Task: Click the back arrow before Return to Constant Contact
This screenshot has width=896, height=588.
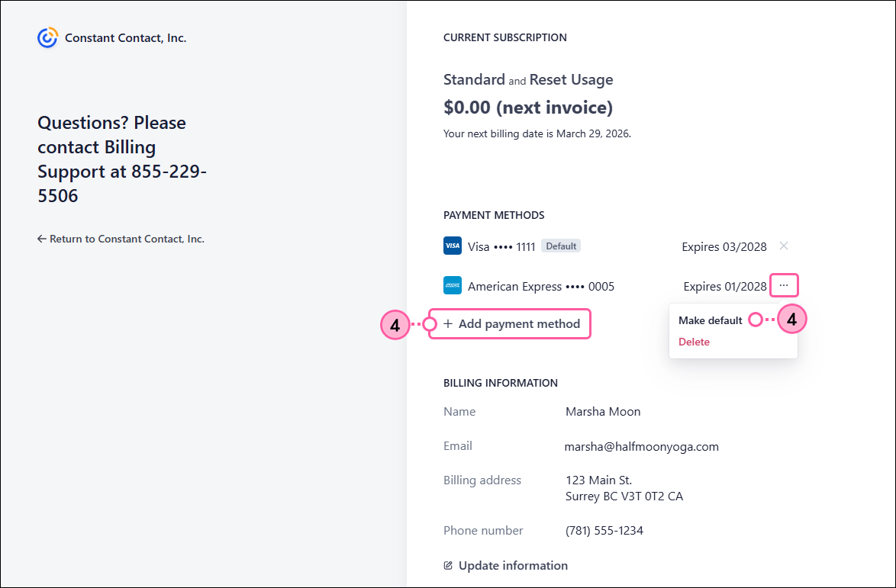Action: pyautogui.click(x=41, y=238)
